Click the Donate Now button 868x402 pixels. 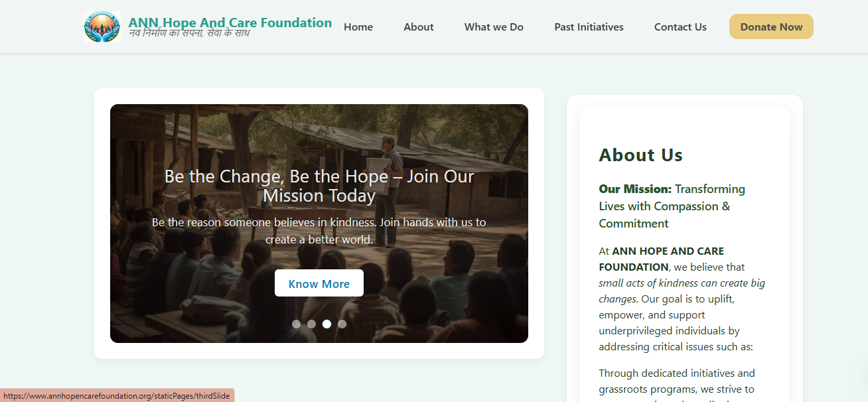pos(771,27)
